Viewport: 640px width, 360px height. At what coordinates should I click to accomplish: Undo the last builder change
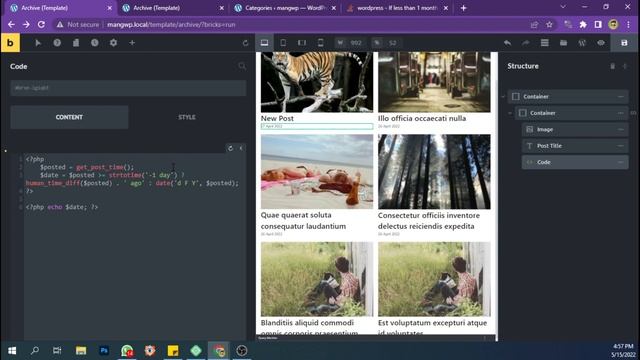click(507, 43)
